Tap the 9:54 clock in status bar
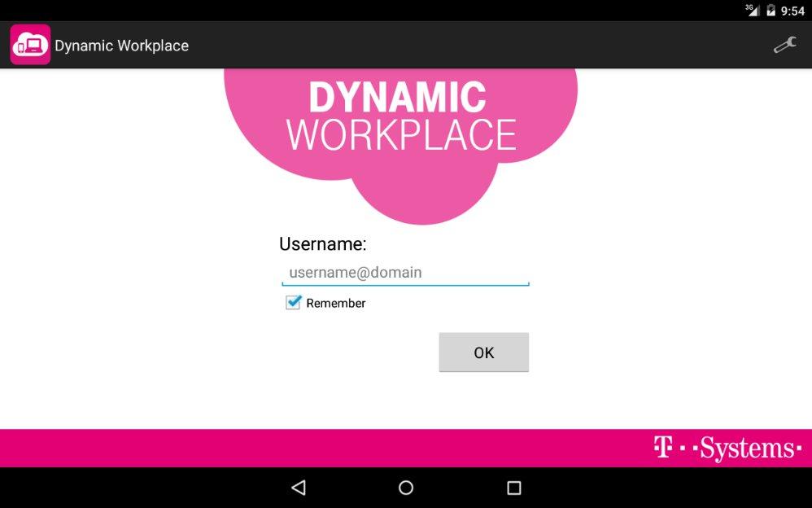The image size is (812, 508). 792,11
